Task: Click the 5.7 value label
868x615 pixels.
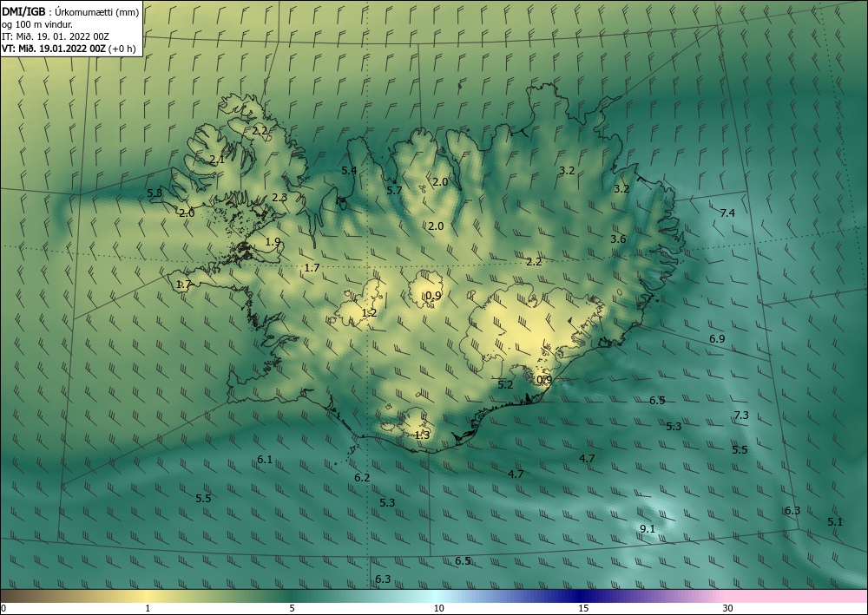Action: point(394,190)
